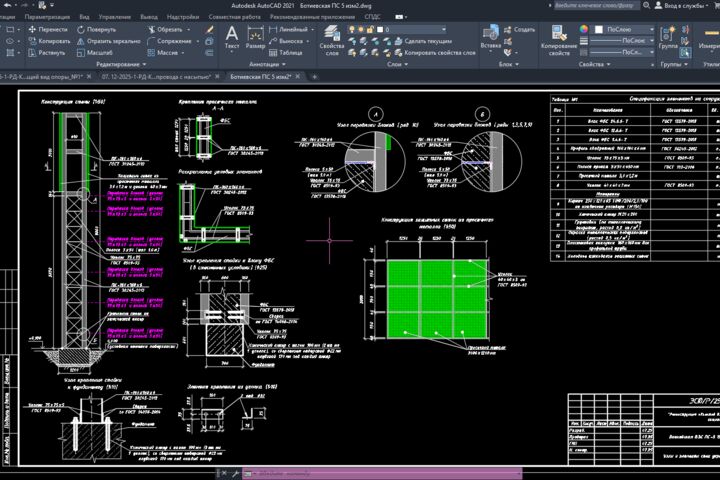720x480 pixels.
Task: Open the layer name dropdown showing 0
Action: (411, 29)
